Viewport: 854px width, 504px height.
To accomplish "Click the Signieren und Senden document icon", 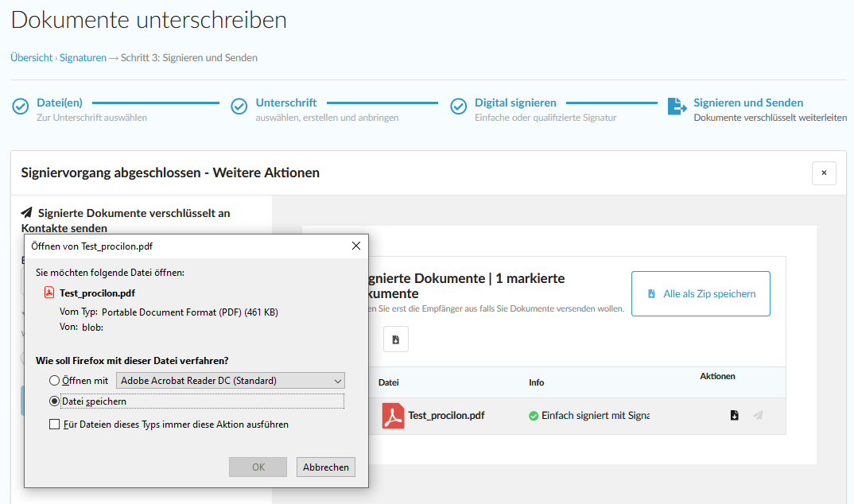I will (676, 107).
